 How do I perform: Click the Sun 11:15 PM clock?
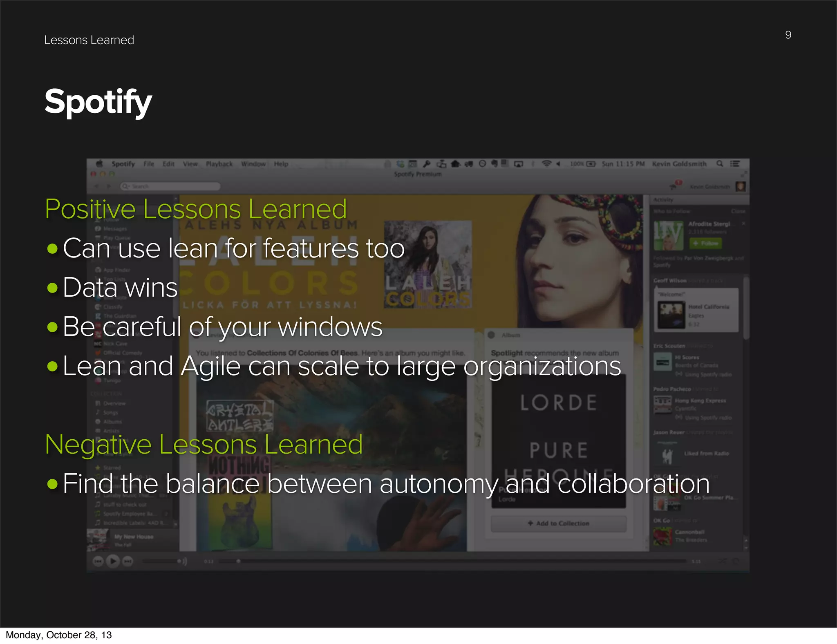pyautogui.click(x=623, y=164)
